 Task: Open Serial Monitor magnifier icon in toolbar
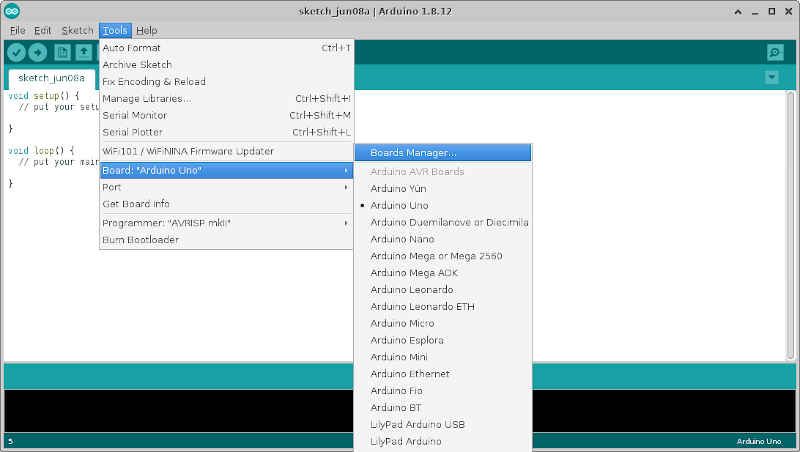click(775, 52)
